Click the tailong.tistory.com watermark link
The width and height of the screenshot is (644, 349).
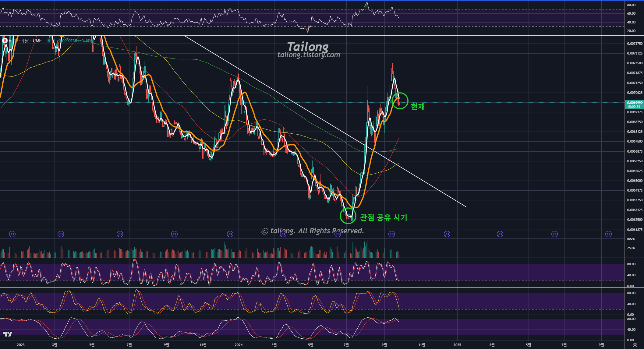click(308, 55)
